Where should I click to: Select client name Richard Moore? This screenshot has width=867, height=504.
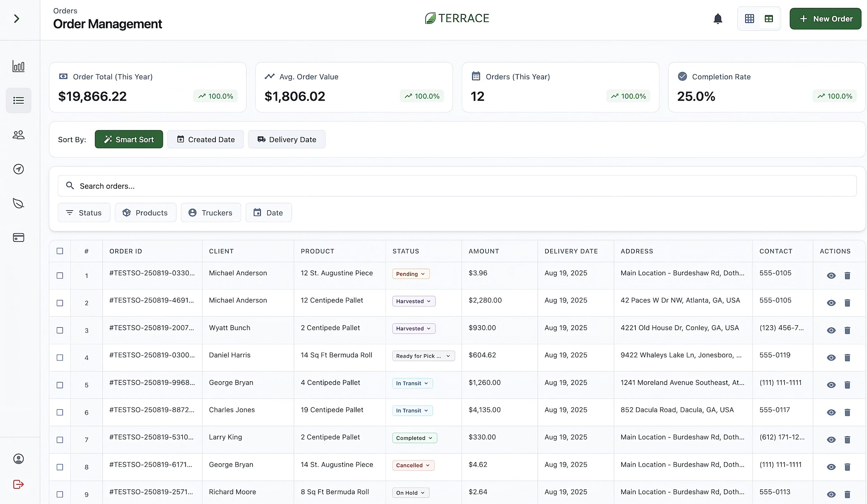[x=233, y=492]
